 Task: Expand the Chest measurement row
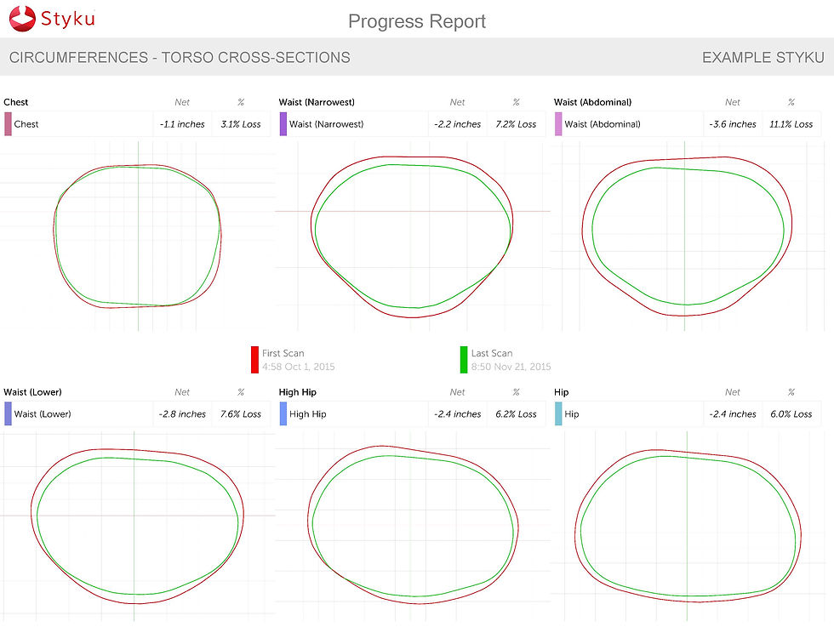tap(77, 124)
